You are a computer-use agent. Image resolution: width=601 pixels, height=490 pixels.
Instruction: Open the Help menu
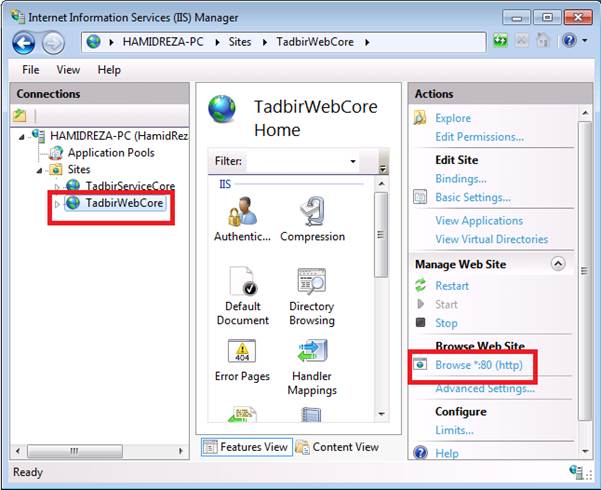[109, 70]
